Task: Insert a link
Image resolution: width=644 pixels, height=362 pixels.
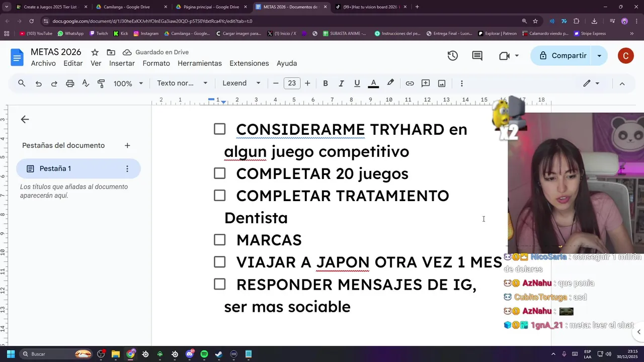Action: [410, 83]
